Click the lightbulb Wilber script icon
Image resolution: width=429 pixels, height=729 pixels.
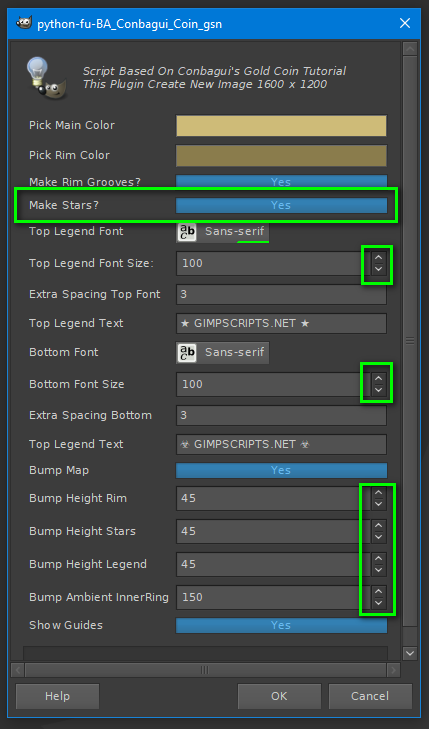[46, 78]
